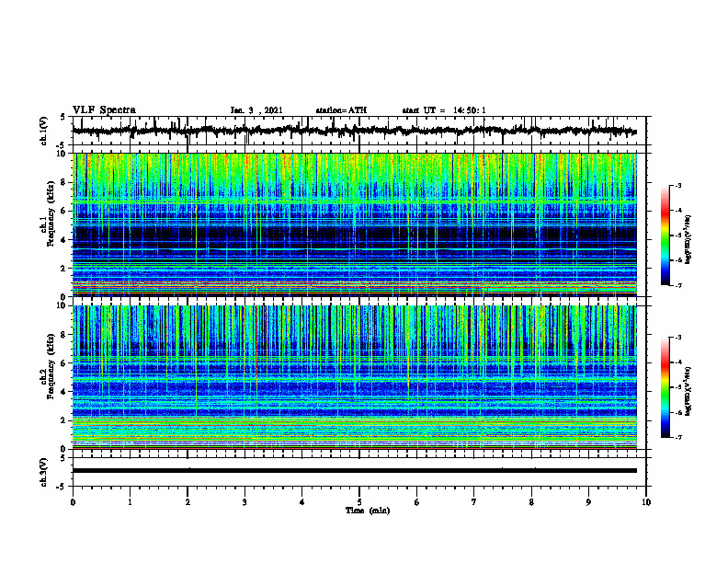
Task: Click the "-3" label on ch.2 color bar
Action: coord(678,338)
